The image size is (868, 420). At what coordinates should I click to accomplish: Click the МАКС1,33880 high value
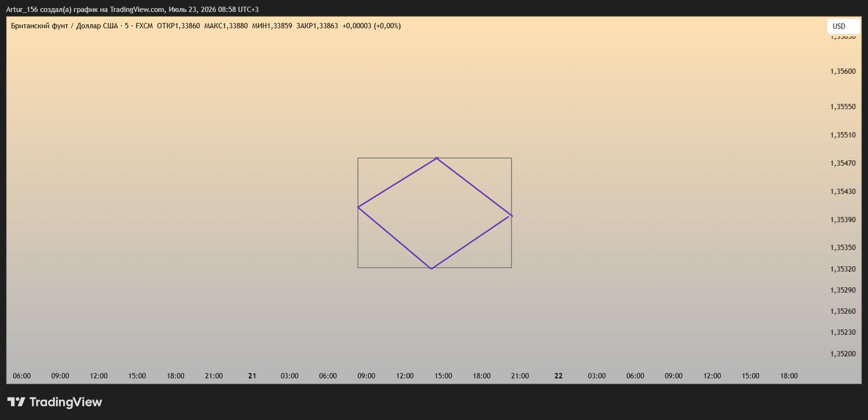pos(226,26)
